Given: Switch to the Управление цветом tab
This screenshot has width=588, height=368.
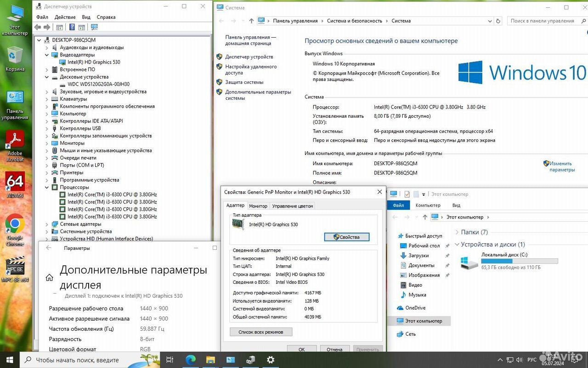Looking at the screenshot, I should point(293,206).
